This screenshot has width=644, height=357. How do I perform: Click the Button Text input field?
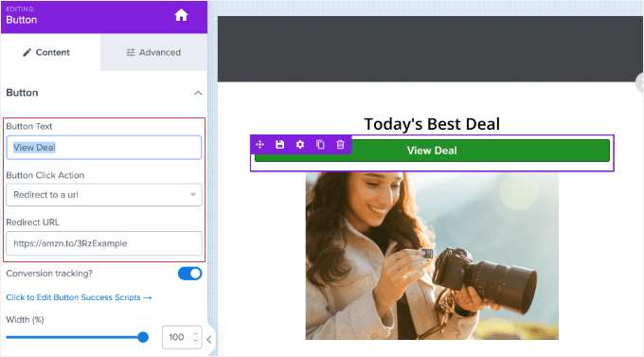point(104,148)
